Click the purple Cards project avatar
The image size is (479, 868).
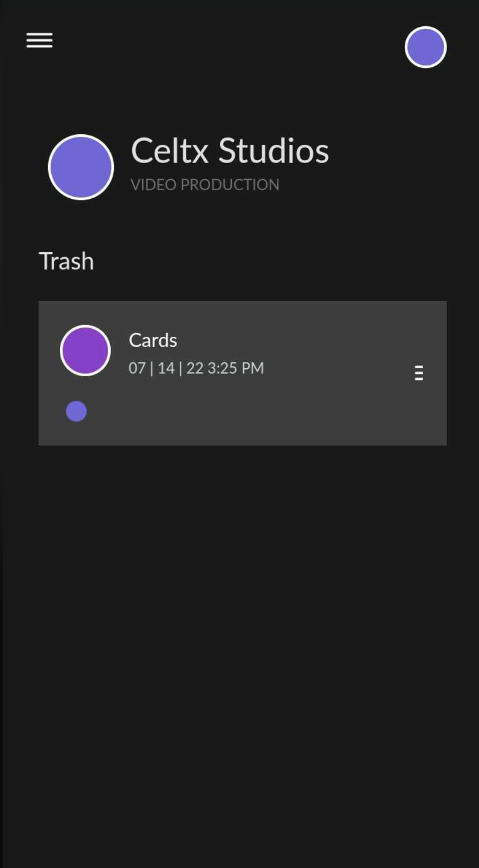click(85, 350)
